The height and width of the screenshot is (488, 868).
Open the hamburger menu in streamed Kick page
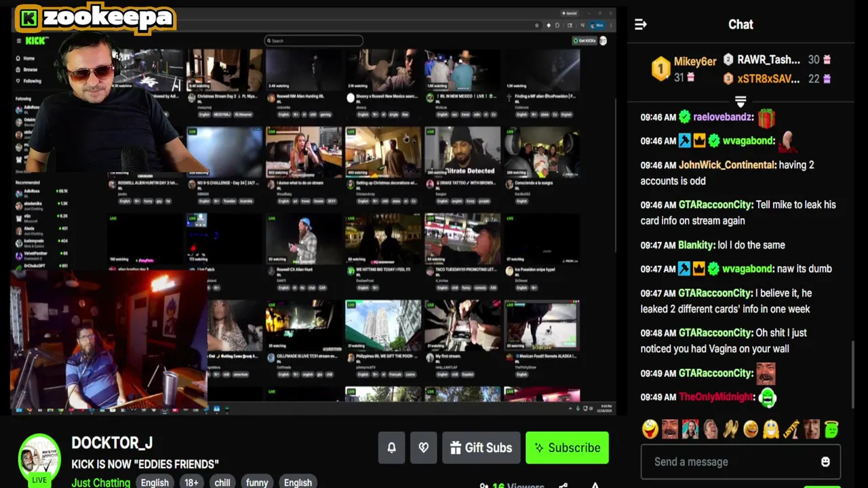point(18,41)
